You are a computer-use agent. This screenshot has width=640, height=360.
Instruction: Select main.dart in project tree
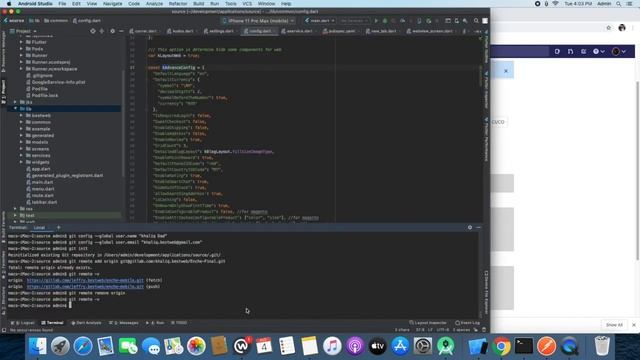tap(42, 182)
